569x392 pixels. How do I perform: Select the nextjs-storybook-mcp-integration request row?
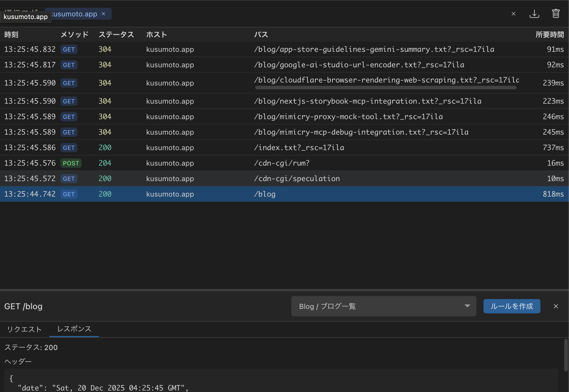[284, 101]
